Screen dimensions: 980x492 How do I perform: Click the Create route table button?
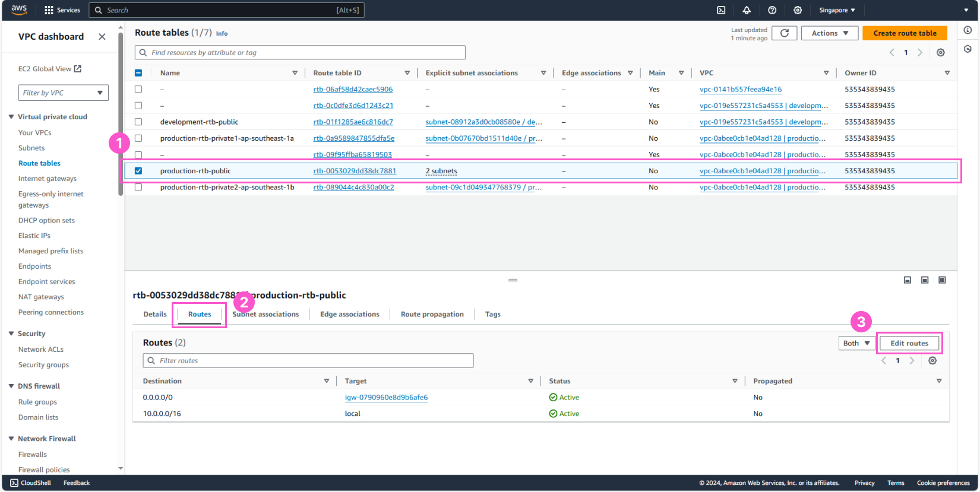905,33
